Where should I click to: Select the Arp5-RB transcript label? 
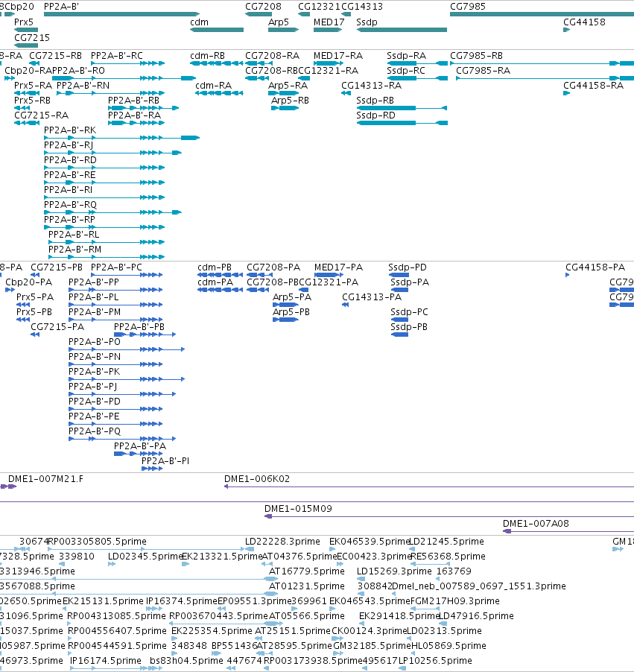coord(291,101)
